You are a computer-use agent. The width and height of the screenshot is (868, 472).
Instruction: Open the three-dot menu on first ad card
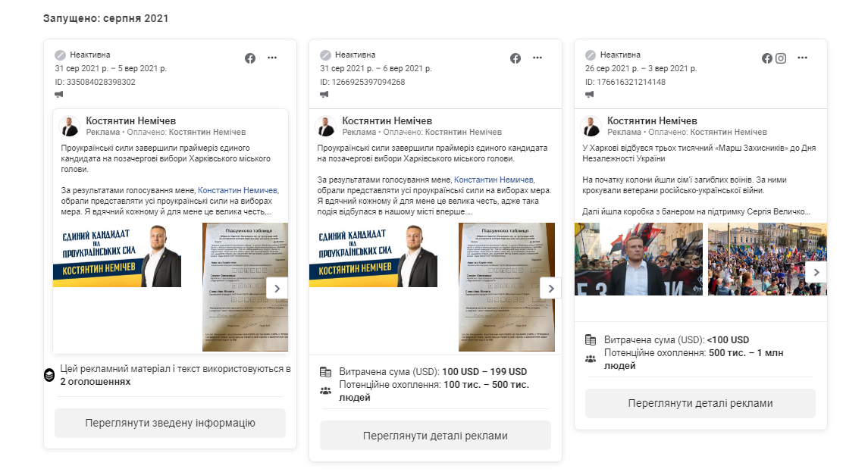[x=272, y=58]
